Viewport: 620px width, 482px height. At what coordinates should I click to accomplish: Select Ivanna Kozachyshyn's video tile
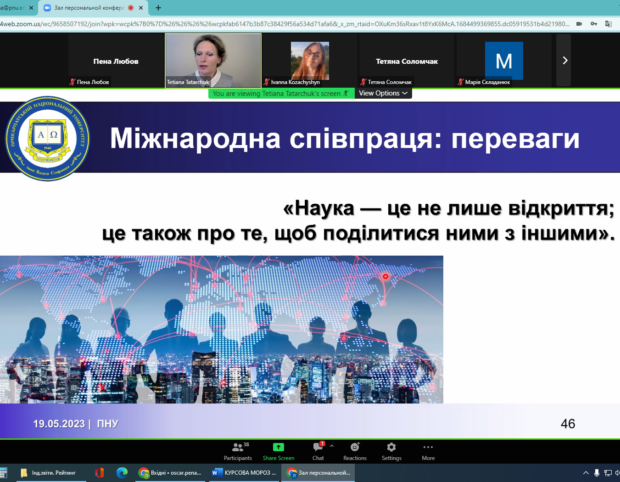point(310,60)
